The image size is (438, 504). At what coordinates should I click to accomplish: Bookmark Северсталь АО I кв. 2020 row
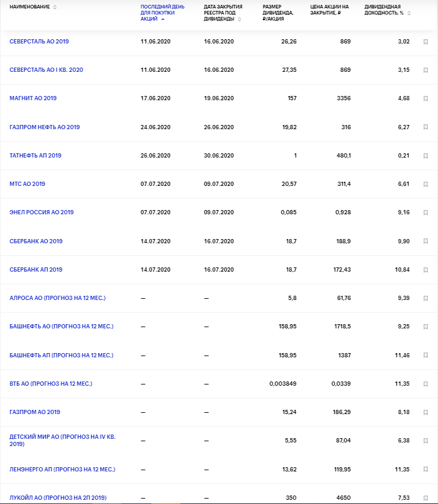(x=425, y=70)
